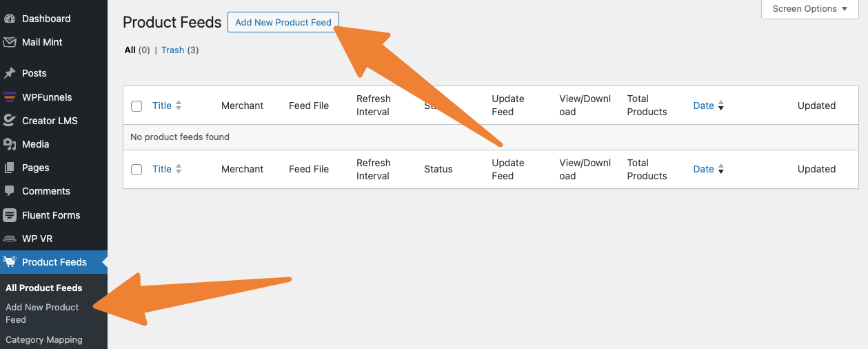Click the Creator LMS icon

10,121
